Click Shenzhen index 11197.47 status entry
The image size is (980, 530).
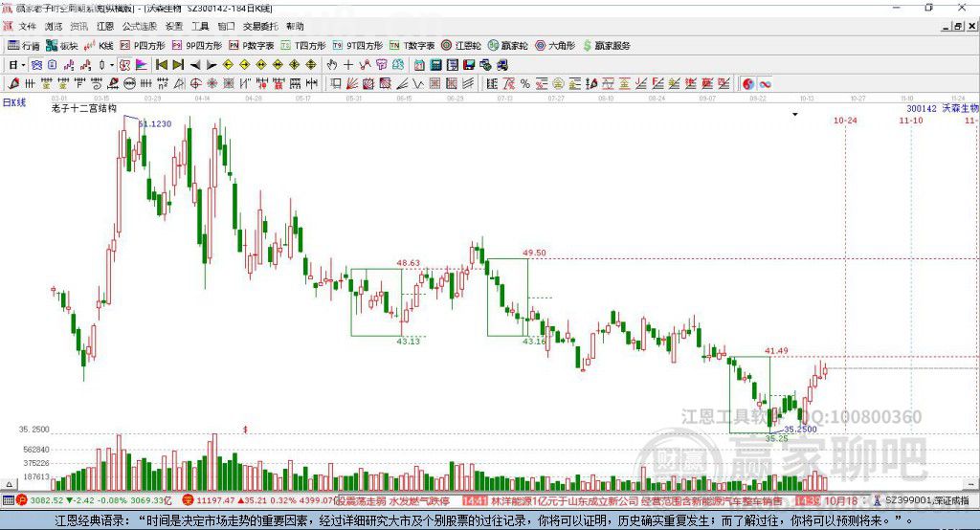pyautogui.click(x=258, y=500)
